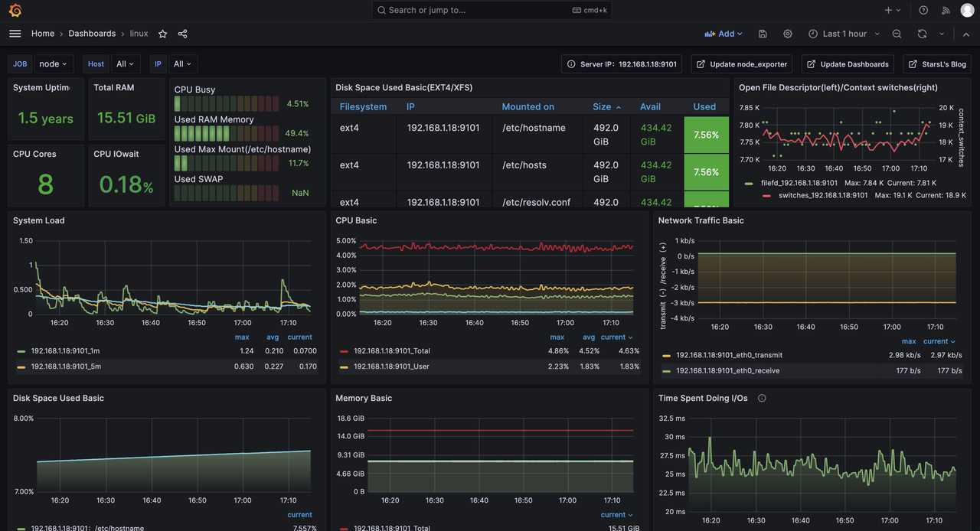
Task: Zoom out the time range
Action: [897, 34]
